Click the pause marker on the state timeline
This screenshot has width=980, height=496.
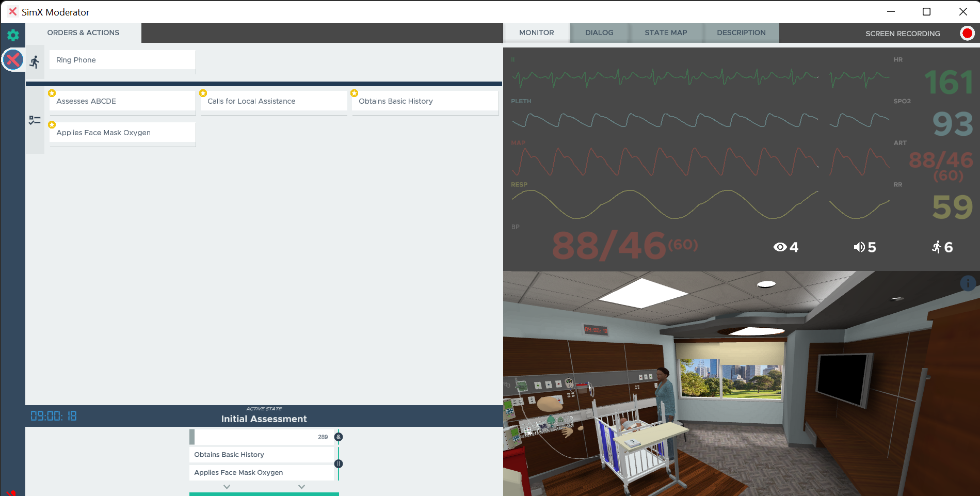[339, 463]
